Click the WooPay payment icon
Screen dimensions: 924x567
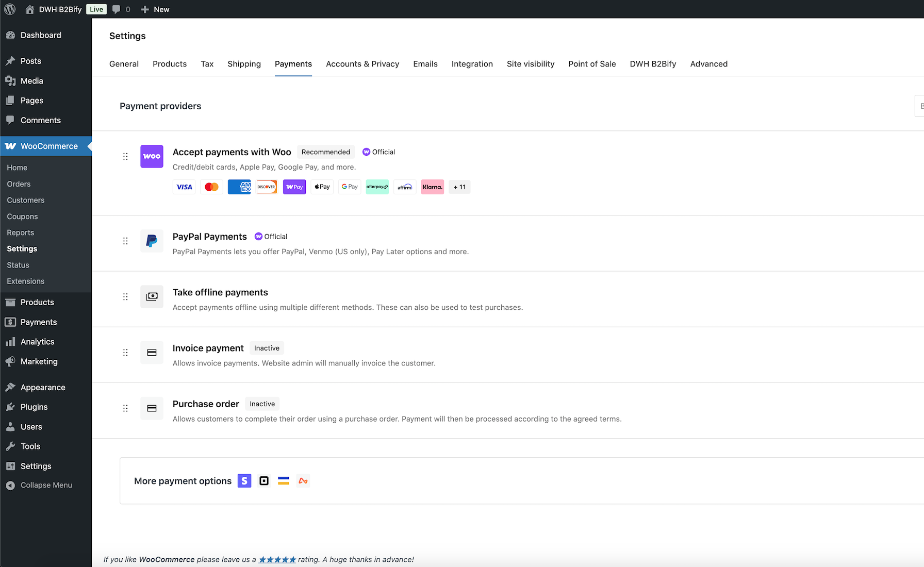coord(294,187)
